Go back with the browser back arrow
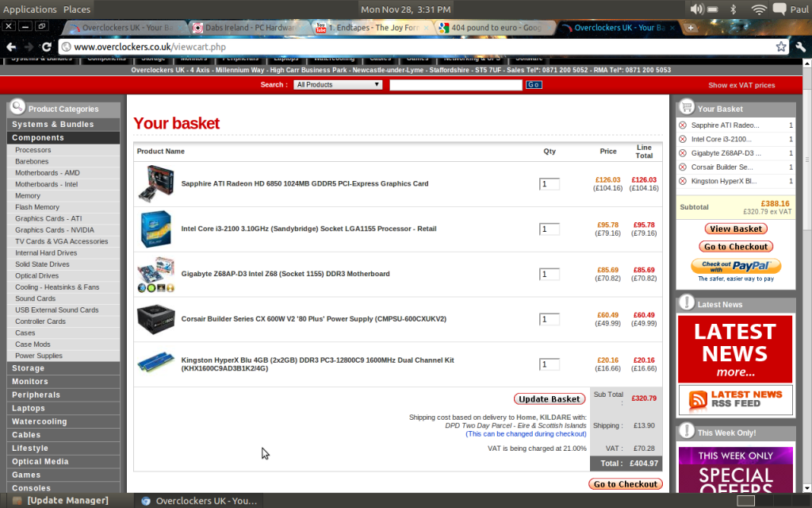 pos(11,47)
